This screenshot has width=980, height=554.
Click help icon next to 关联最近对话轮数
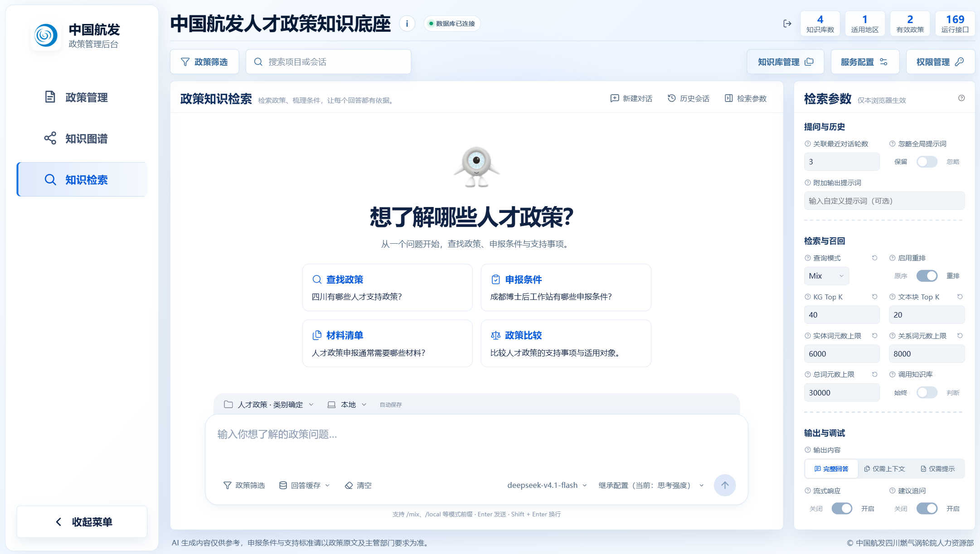[x=807, y=144]
